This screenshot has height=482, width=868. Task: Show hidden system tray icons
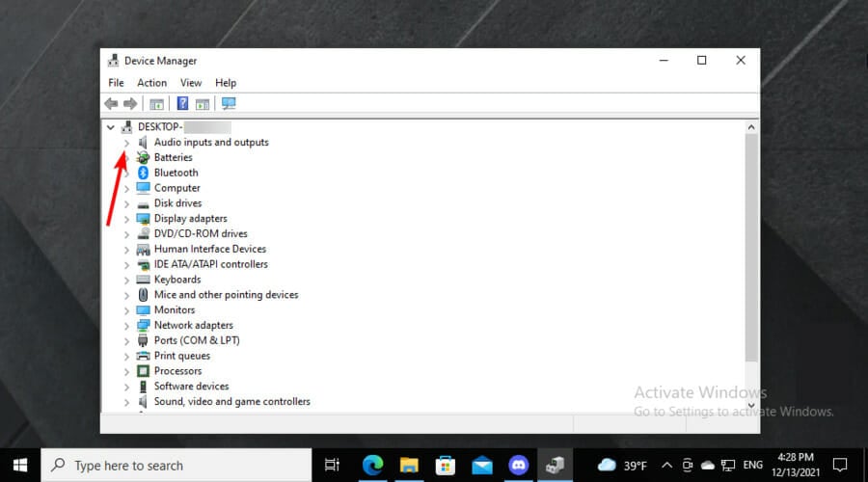667,466
